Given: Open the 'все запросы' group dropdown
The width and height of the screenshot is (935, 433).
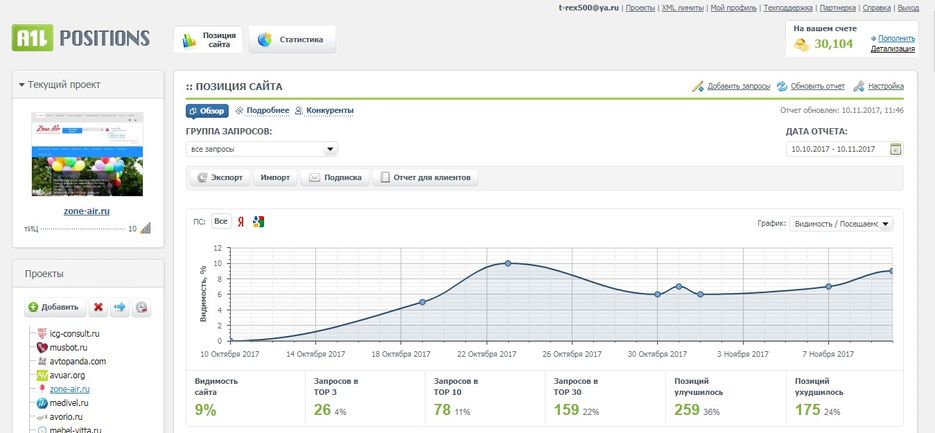Looking at the screenshot, I should (262, 149).
